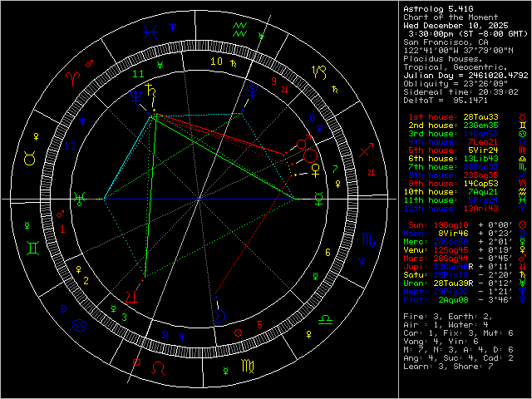Screen dimensions: 532x399
Task: Click house number 12 in the chart wheel
Action: click(x=70, y=146)
